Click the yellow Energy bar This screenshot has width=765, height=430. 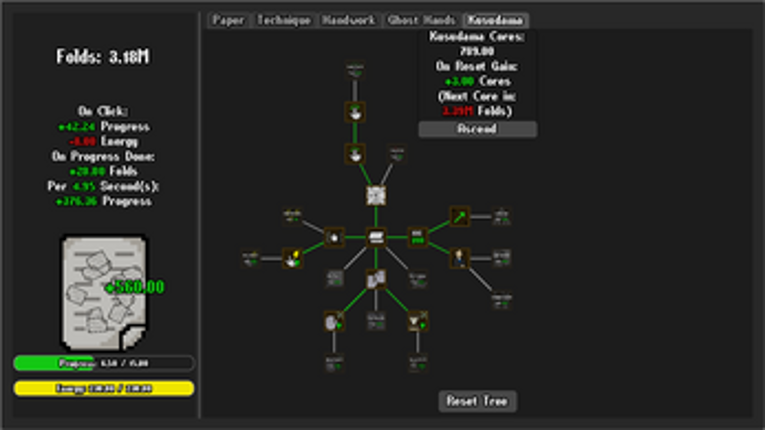104,389
